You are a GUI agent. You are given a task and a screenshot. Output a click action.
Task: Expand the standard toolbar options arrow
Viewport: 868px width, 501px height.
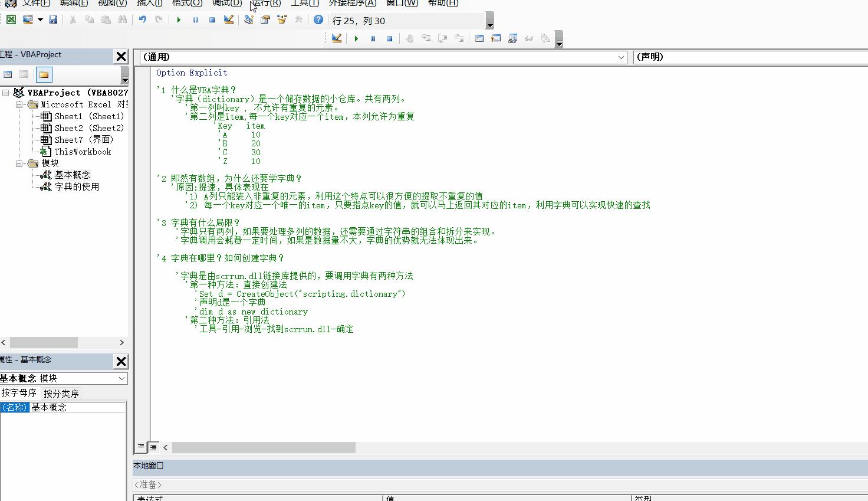click(x=489, y=21)
